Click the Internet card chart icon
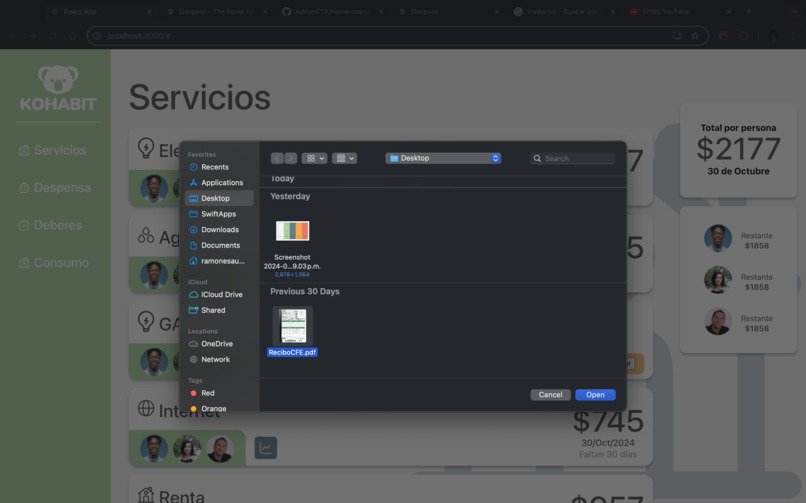Viewport: 806px width, 503px height. (266, 448)
